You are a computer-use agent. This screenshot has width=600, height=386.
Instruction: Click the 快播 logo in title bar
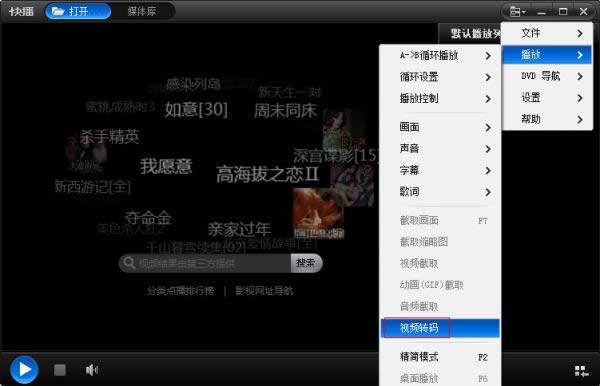point(21,11)
